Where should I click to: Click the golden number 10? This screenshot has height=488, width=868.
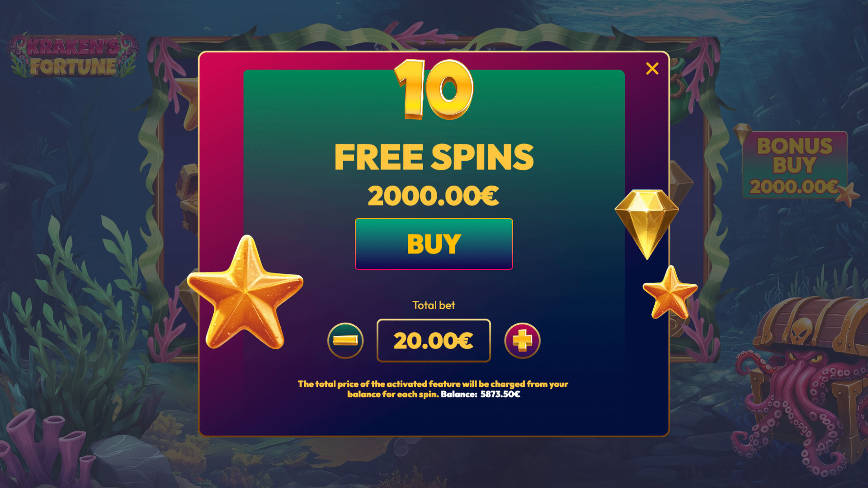coord(434,89)
